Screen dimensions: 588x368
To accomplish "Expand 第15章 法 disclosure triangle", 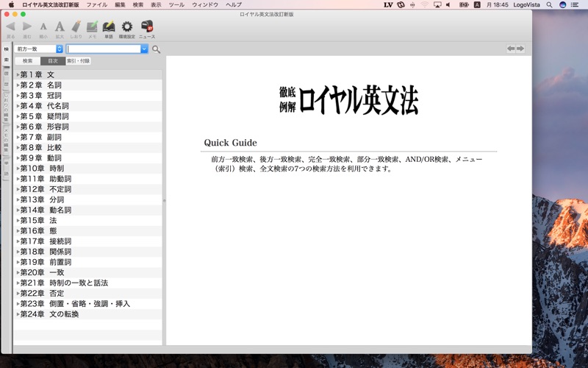I will pos(18,220).
